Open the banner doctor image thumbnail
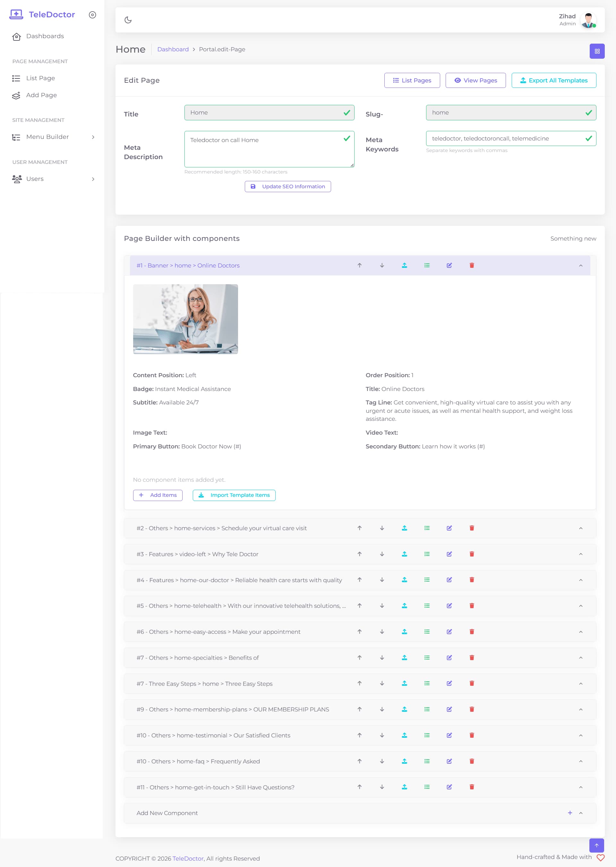The width and height of the screenshot is (616, 867). click(x=185, y=319)
